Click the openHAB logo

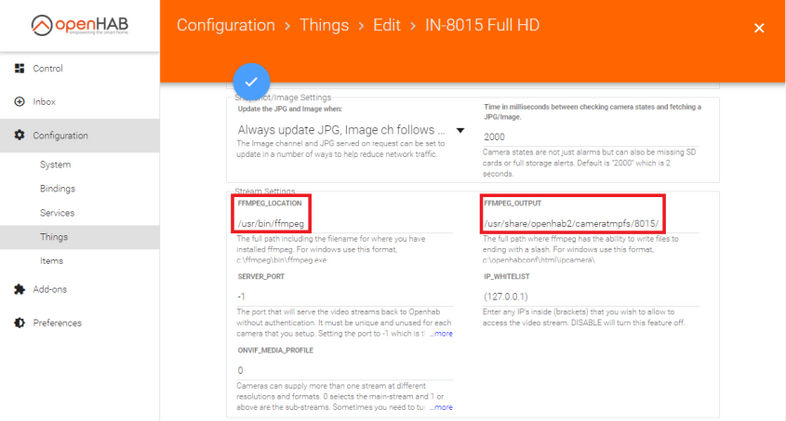coord(79,25)
